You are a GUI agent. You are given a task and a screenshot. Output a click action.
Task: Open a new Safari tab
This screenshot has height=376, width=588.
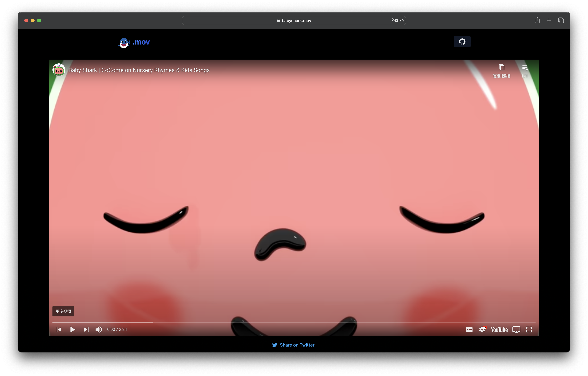tap(549, 20)
